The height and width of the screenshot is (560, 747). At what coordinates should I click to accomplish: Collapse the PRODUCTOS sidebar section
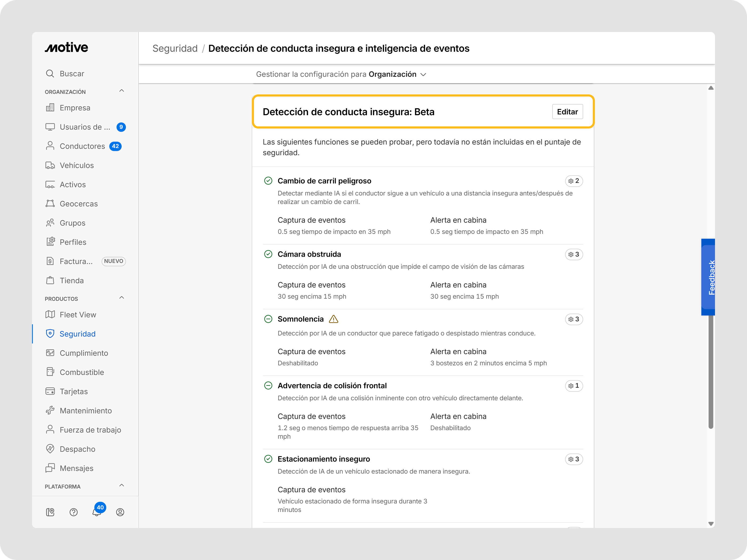click(x=122, y=298)
